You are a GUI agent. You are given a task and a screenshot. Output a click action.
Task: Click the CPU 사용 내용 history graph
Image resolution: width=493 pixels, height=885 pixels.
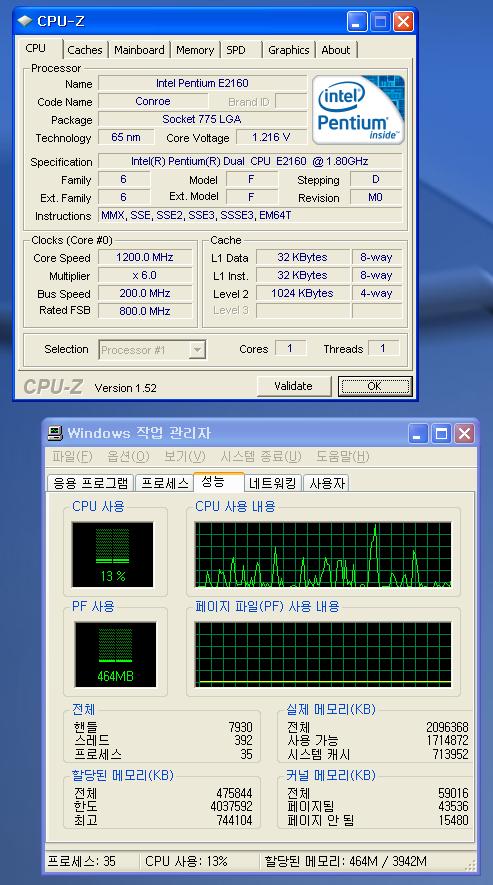tap(323, 554)
